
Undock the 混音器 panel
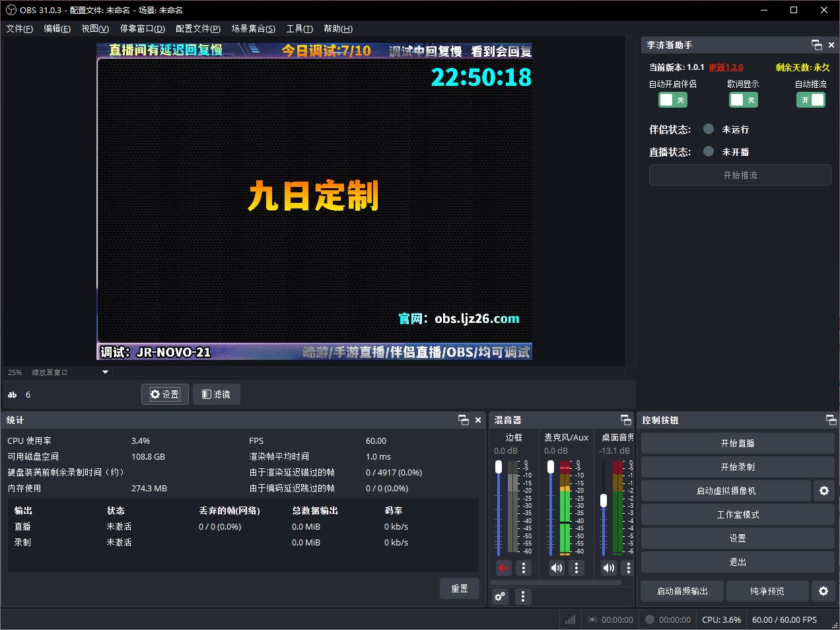click(626, 420)
